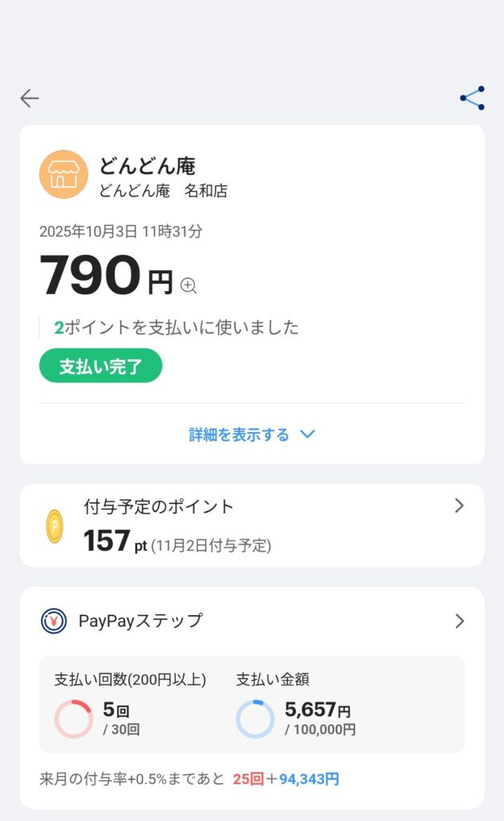The width and height of the screenshot is (504, 821).
Task: Tap the share icon
Action: [x=472, y=98]
